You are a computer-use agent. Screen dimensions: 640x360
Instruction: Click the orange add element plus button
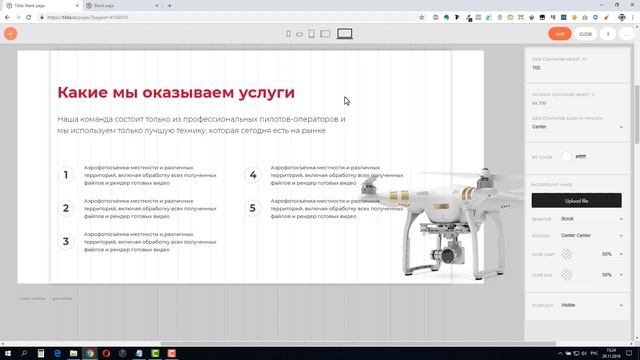[11, 33]
